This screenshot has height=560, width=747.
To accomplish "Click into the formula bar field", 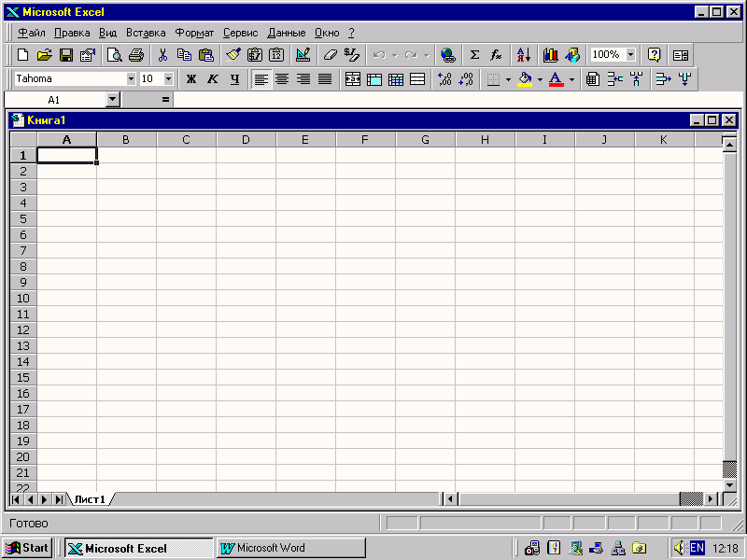I will click(457, 100).
